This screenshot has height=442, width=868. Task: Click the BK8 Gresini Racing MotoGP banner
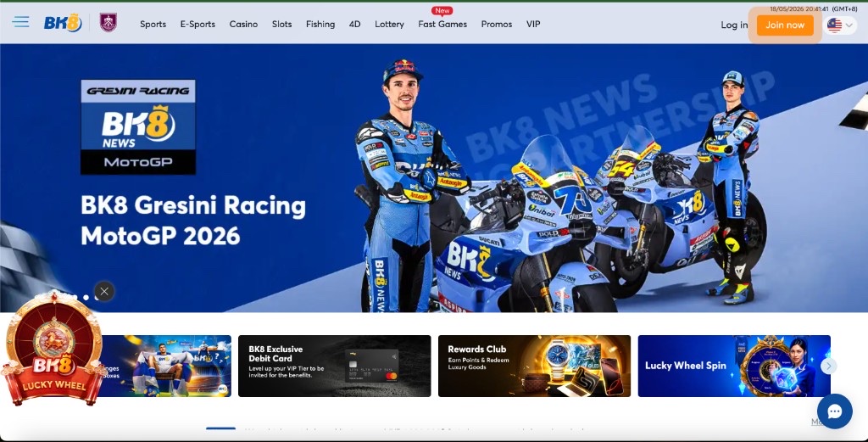434,178
